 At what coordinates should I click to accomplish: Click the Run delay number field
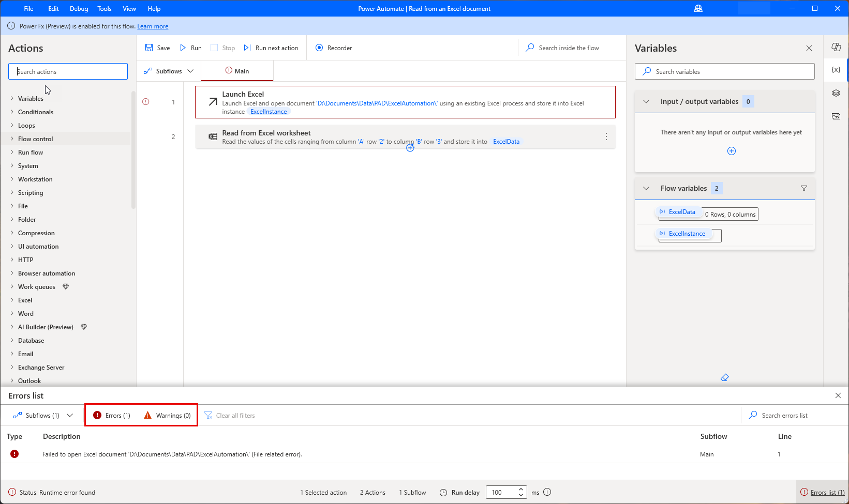pyautogui.click(x=502, y=492)
